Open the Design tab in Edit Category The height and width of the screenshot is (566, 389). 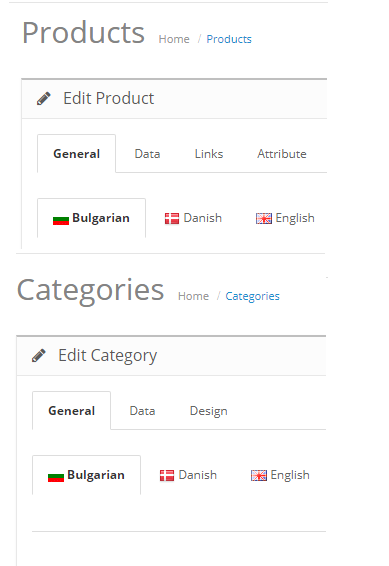pos(209,411)
